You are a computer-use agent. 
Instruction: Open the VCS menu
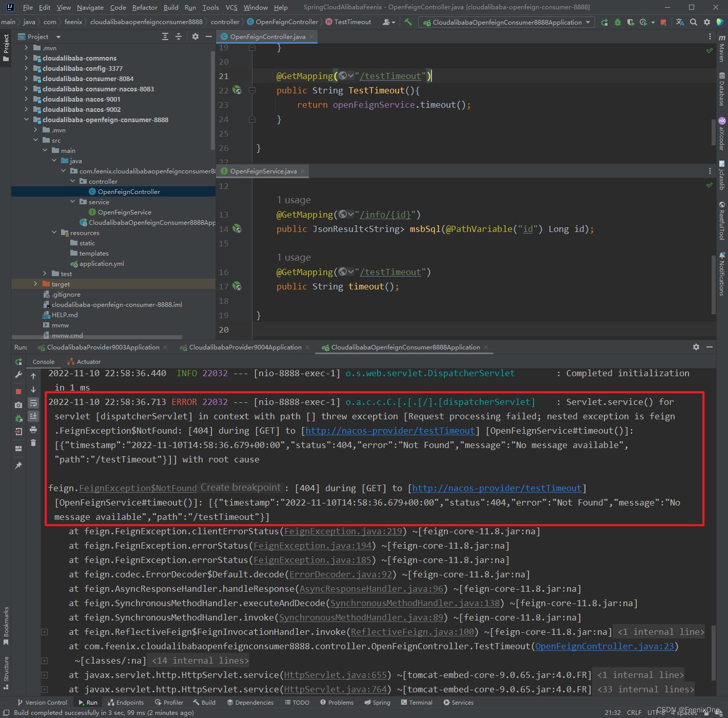[x=231, y=7]
